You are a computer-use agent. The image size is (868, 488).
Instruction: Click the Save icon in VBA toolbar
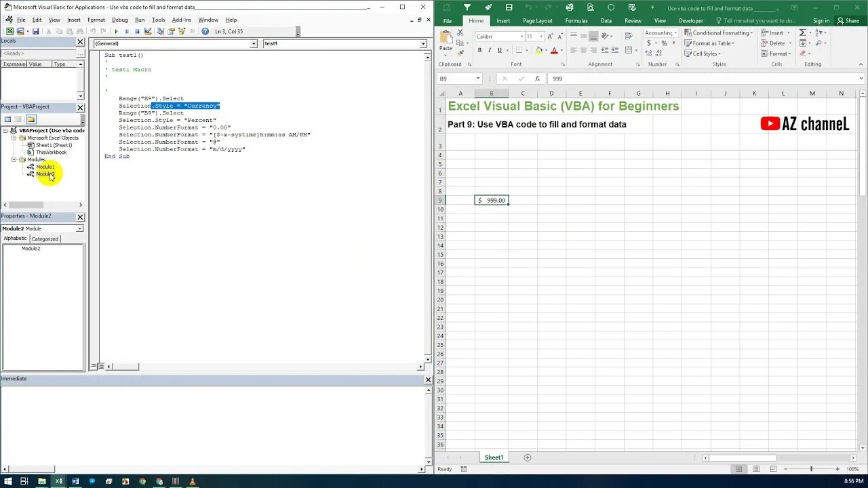point(35,31)
